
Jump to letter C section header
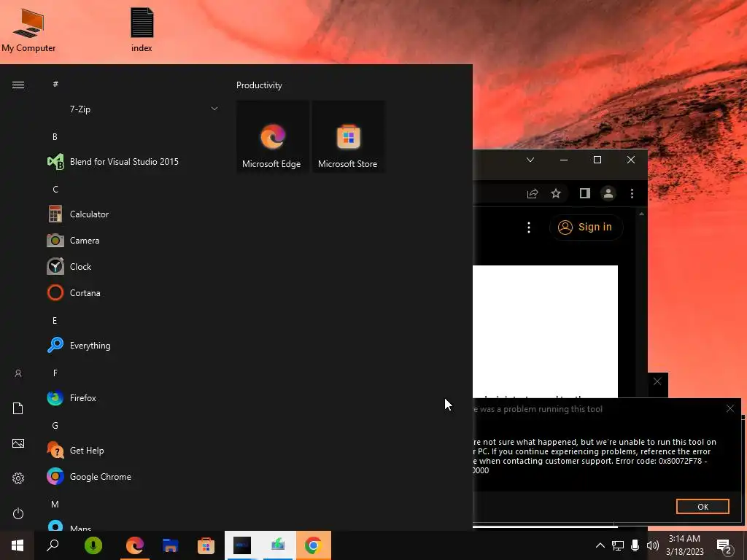(55, 190)
